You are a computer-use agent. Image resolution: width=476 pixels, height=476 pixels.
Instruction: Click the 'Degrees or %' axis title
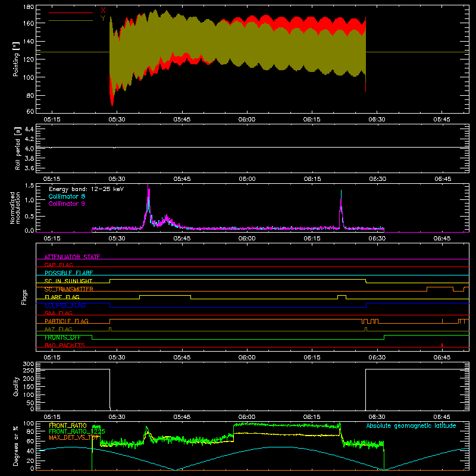15,446
